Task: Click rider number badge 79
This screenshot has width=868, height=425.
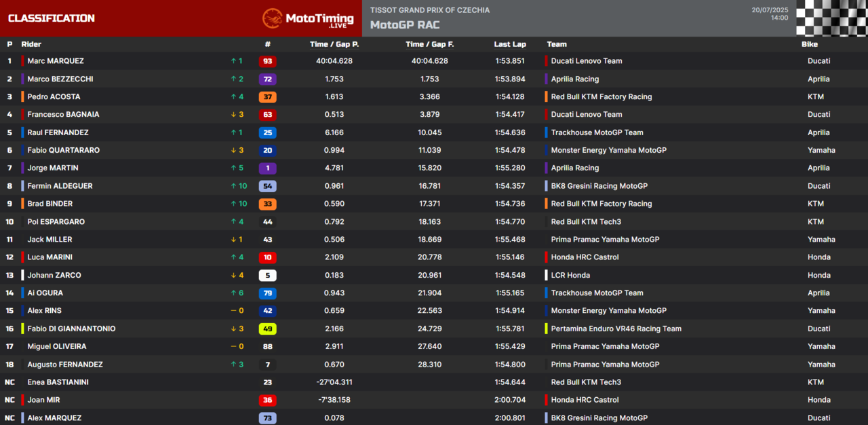Action: point(267,293)
